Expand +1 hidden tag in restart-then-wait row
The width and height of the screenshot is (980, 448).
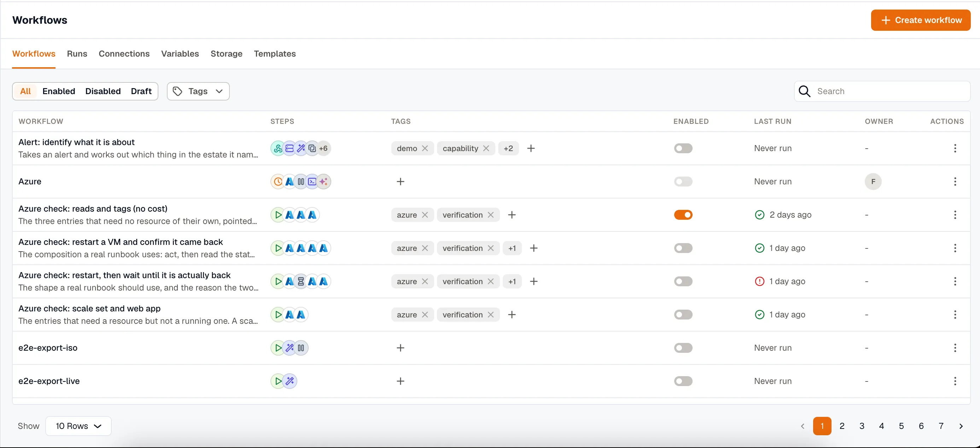pyautogui.click(x=512, y=281)
